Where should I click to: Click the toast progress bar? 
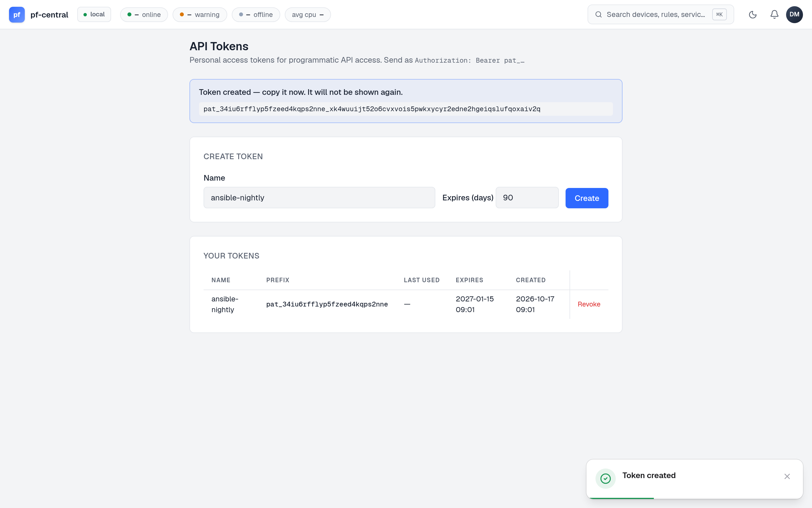621,498
